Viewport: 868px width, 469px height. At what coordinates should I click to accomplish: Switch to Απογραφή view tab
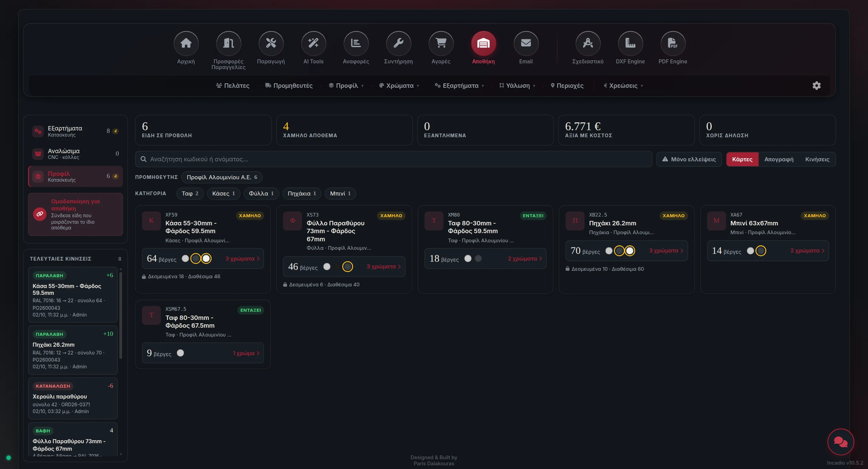coord(779,159)
